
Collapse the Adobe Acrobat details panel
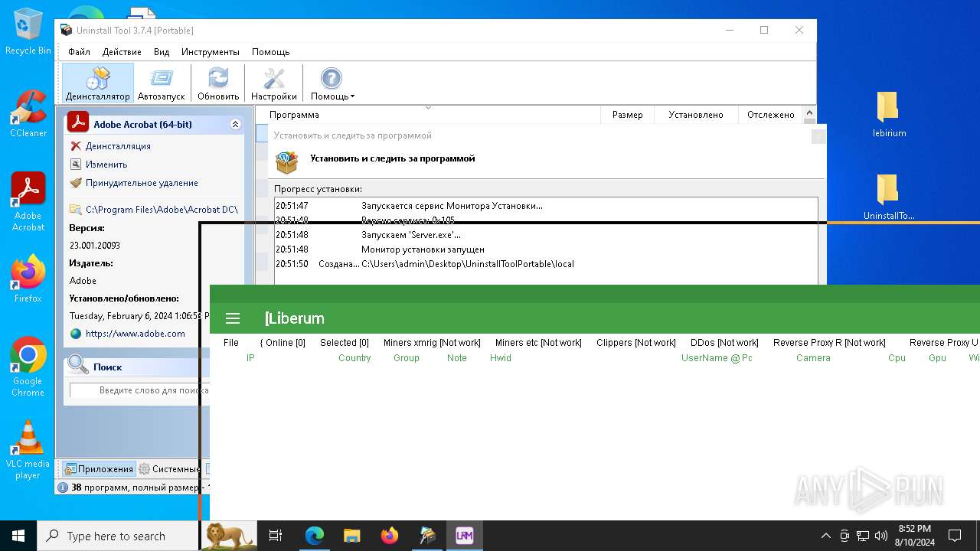coord(235,124)
